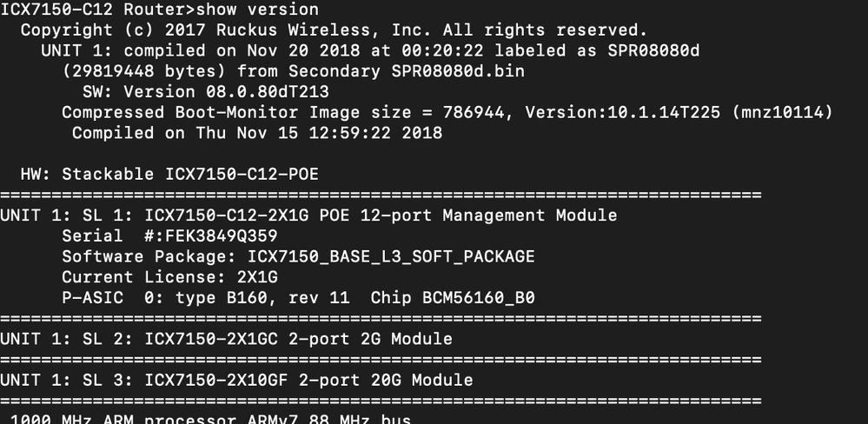Click the 'ICX7150-2X10GF 2-port 20G Module' line
Viewport: 868px width, 424px height.
(x=236, y=380)
